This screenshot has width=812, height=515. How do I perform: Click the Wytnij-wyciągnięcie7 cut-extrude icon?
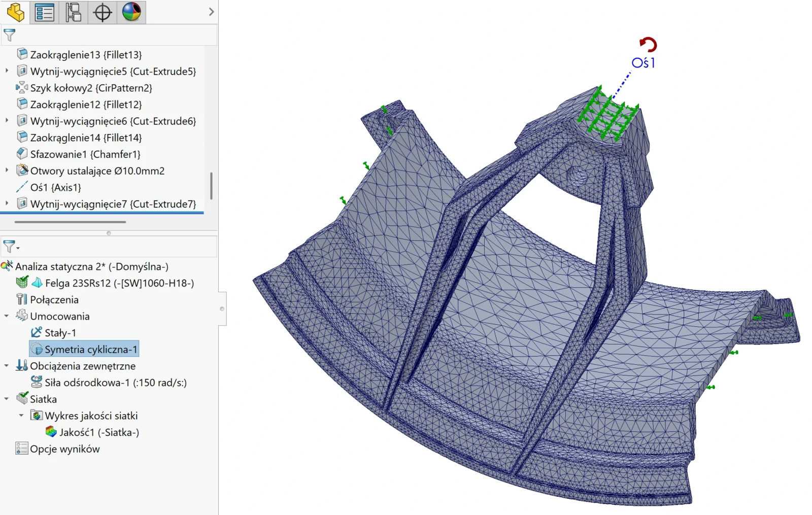click(22, 203)
